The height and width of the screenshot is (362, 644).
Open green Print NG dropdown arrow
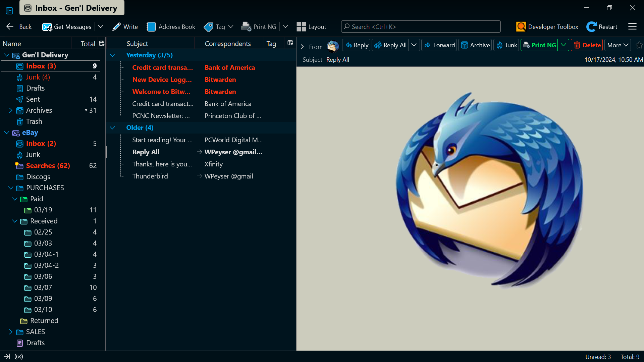coord(563,45)
